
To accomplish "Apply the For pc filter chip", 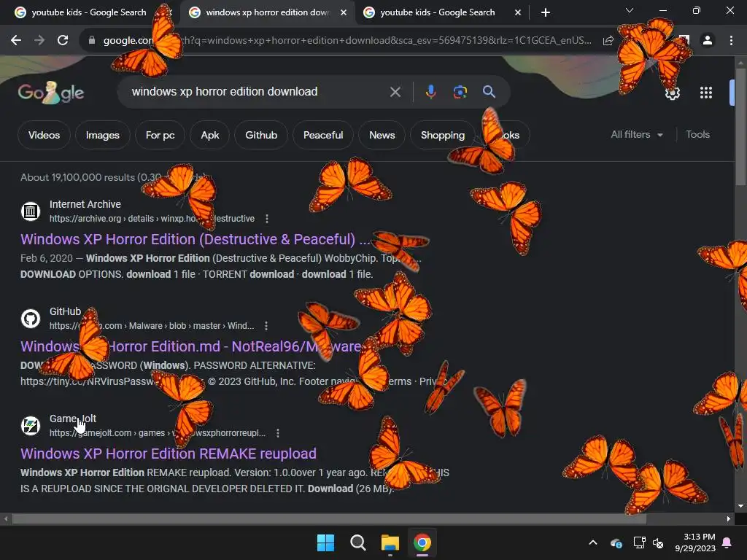I will click(x=160, y=135).
